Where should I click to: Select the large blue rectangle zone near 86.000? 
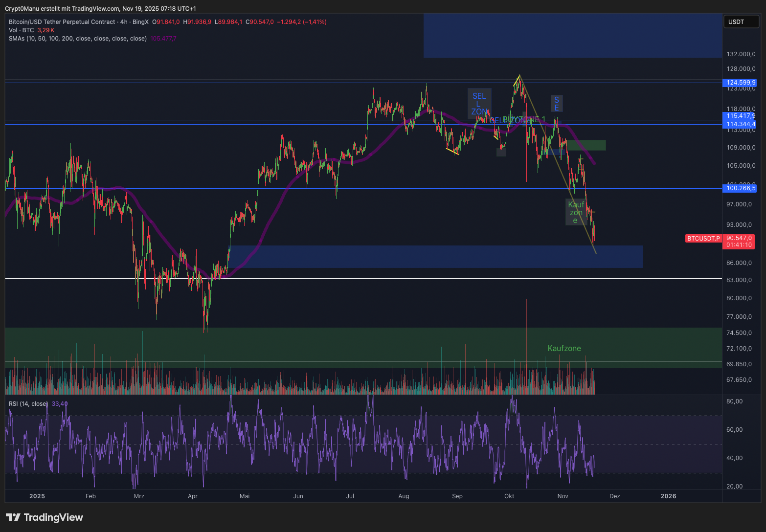[x=435, y=257]
